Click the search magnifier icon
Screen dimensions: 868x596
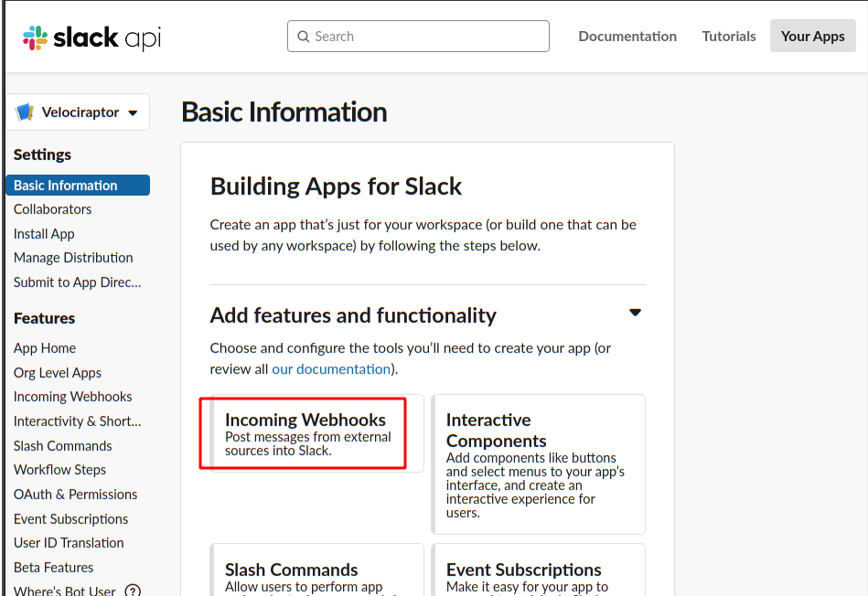point(303,37)
